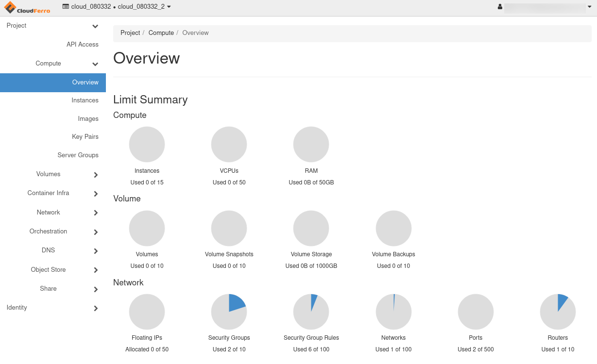The width and height of the screenshot is (597, 364).
Task: Click the Networks usage pie chart
Action: point(393,312)
